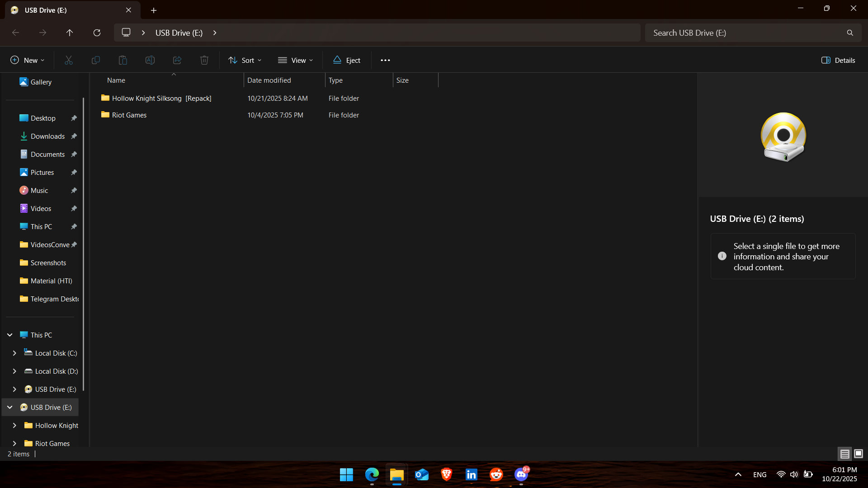
Task: Collapse the This PC tree node
Action: pyautogui.click(x=10, y=335)
